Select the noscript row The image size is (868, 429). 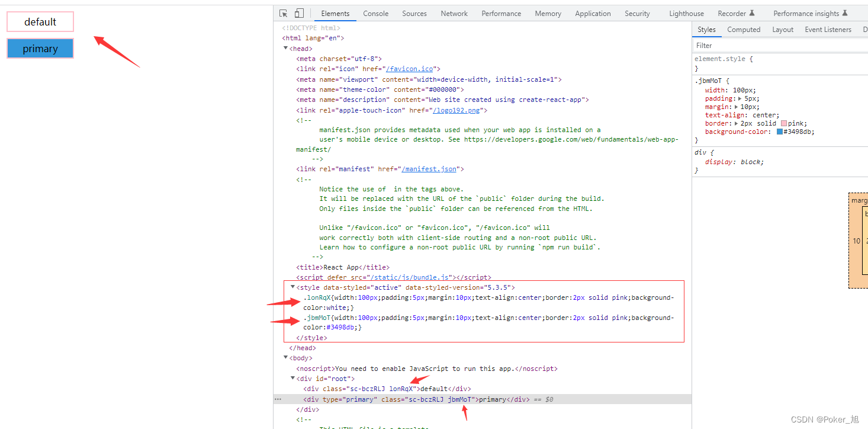pos(427,369)
